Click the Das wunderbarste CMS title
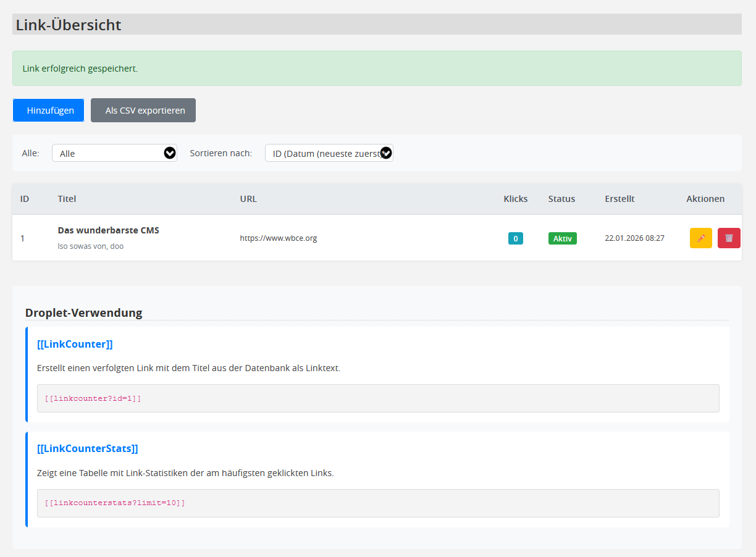Image resolution: width=756 pixels, height=557 pixels. [108, 230]
